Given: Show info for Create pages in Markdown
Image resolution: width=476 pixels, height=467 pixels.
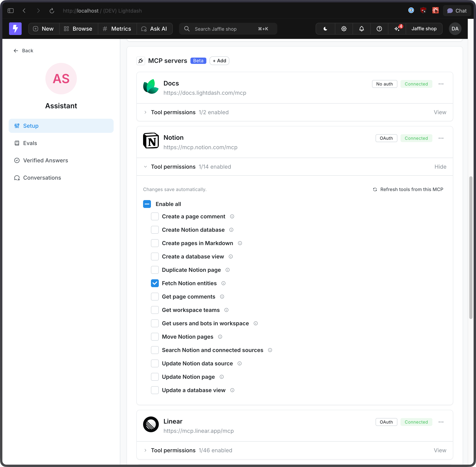Looking at the screenshot, I should click(x=240, y=243).
